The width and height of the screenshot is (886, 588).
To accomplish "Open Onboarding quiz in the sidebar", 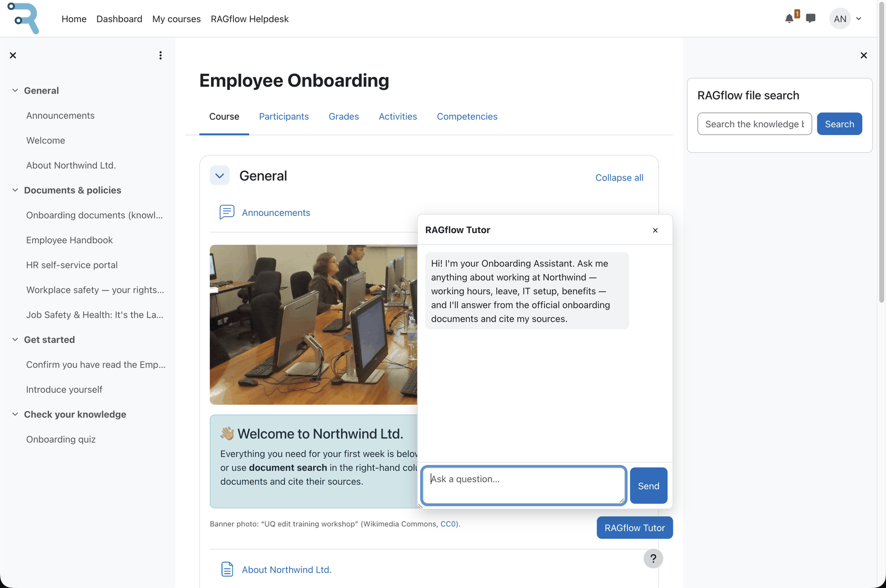I will pyautogui.click(x=61, y=439).
